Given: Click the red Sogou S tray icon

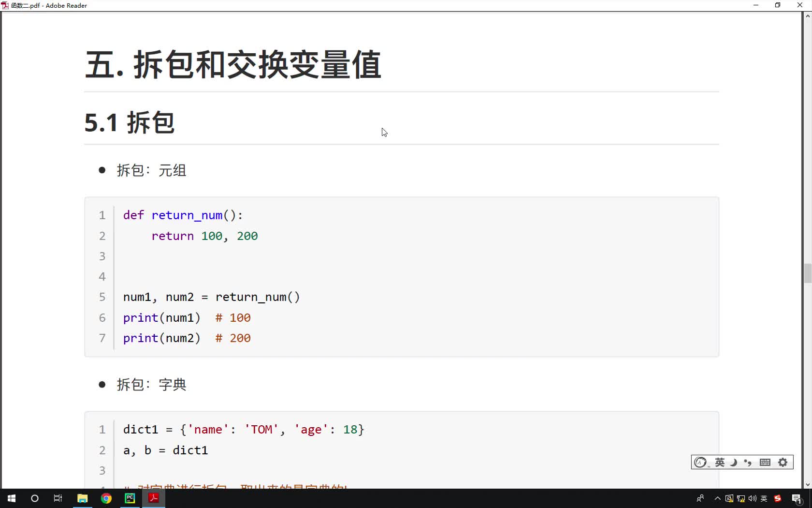Looking at the screenshot, I should [x=778, y=498].
